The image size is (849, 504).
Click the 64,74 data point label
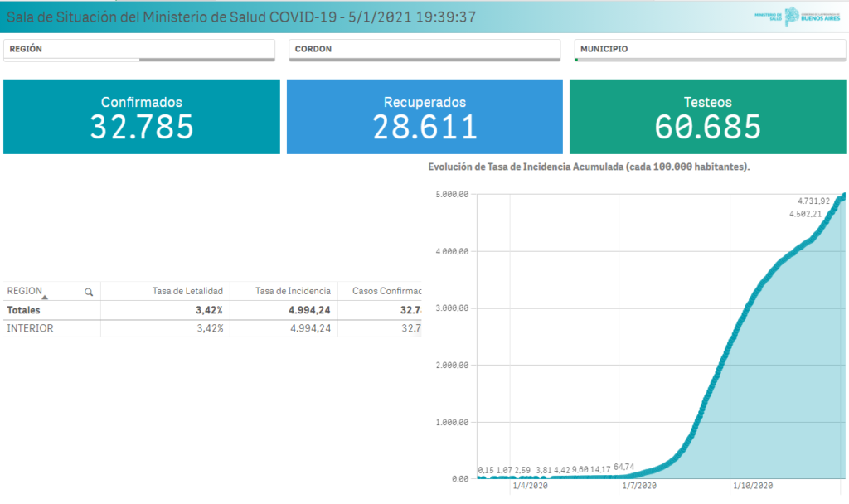623,467
